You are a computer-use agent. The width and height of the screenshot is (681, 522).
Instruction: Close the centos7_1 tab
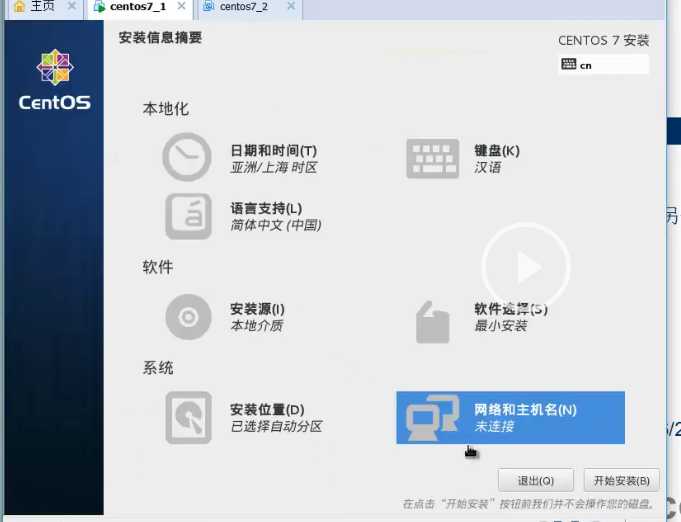click(182, 6)
